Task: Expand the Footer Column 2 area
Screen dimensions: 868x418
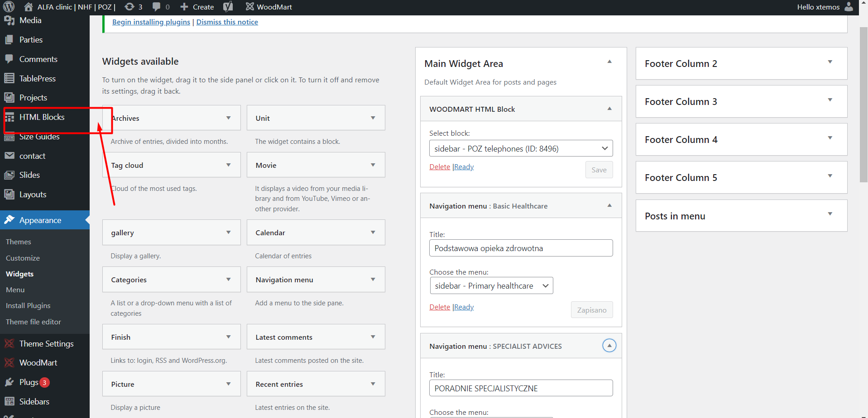Action: coord(830,62)
